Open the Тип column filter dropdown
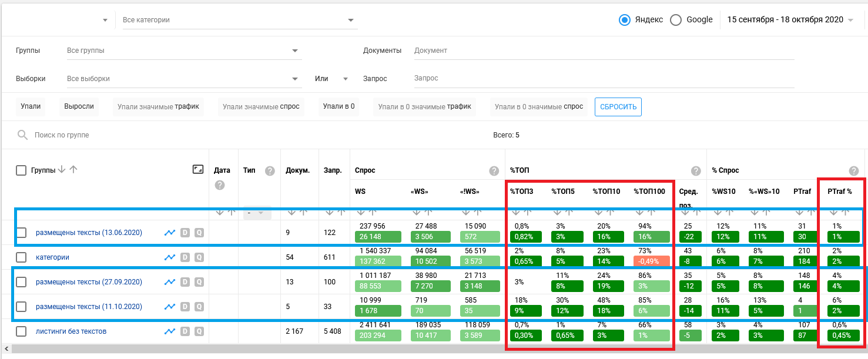Viewport: 868px width, 359px height. click(257, 213)
